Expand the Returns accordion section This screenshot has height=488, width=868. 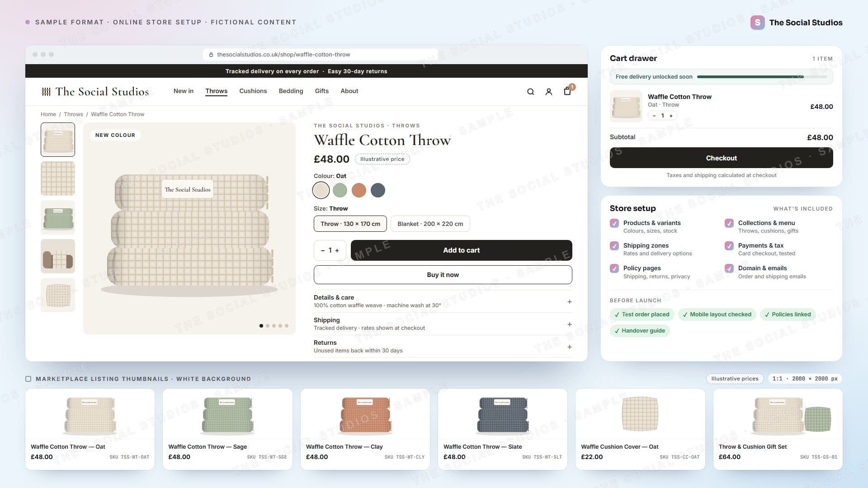coord(443,347)
